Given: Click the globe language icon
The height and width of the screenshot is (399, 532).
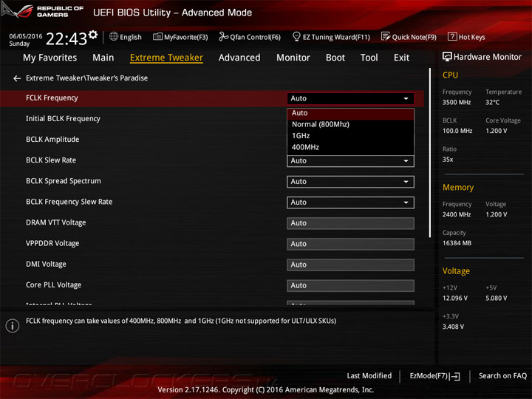Looking at the screenshot, I should pos(114,37).
